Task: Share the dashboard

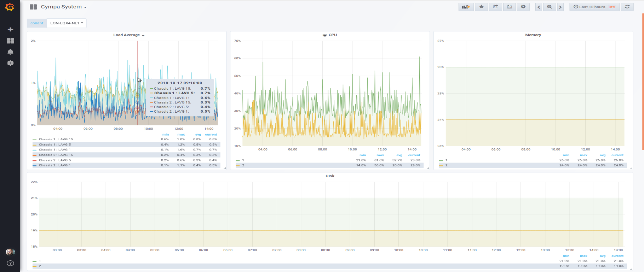Action: coord(495,7)
